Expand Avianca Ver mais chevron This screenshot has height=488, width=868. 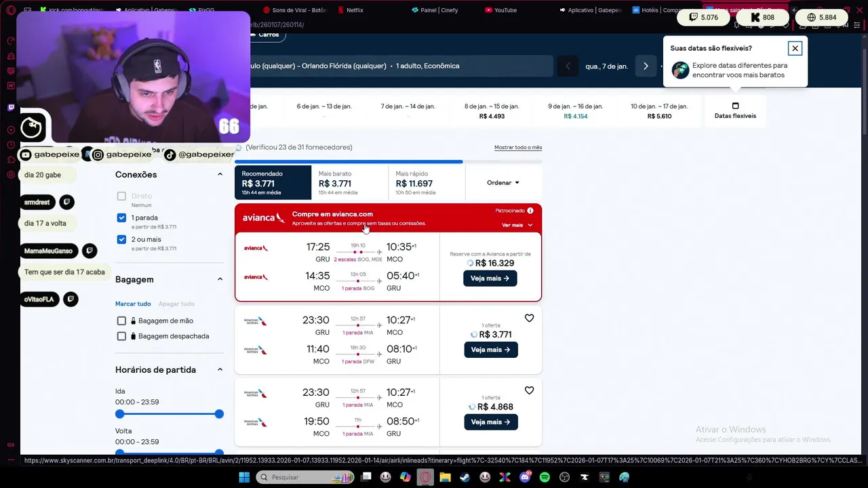530,225
